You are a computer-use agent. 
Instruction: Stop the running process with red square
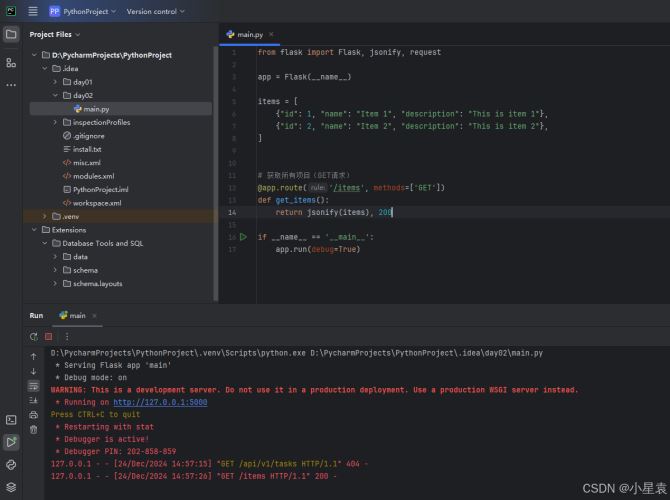[x=48, y=337]
